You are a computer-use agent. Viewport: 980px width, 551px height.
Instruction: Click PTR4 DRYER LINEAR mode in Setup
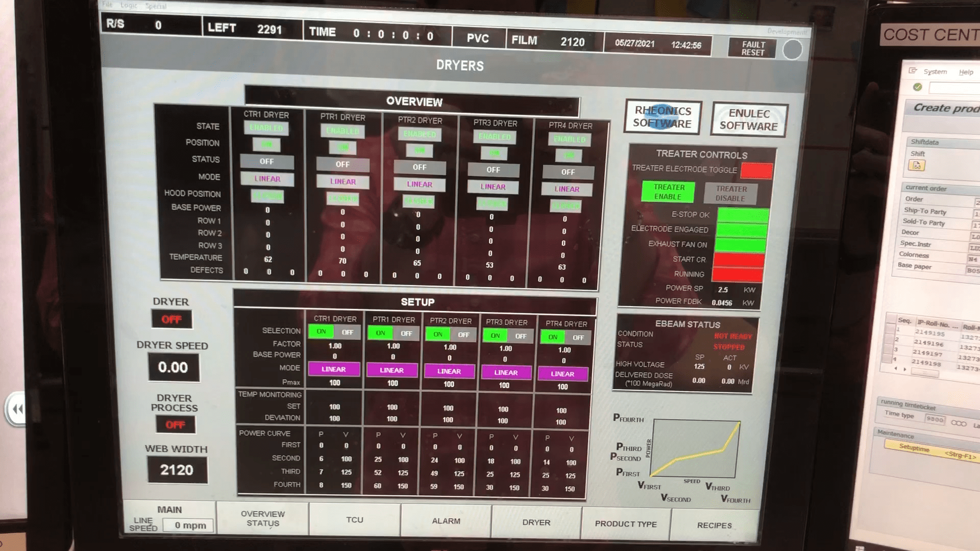(x=562, y=374)
